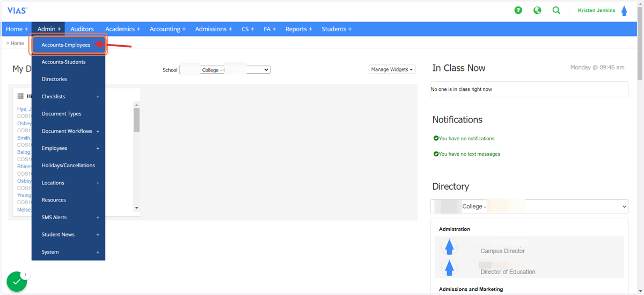Screen dimensions: 644x295
Task: Open the Directory college dropdown
Action: (x=529, y=206)
